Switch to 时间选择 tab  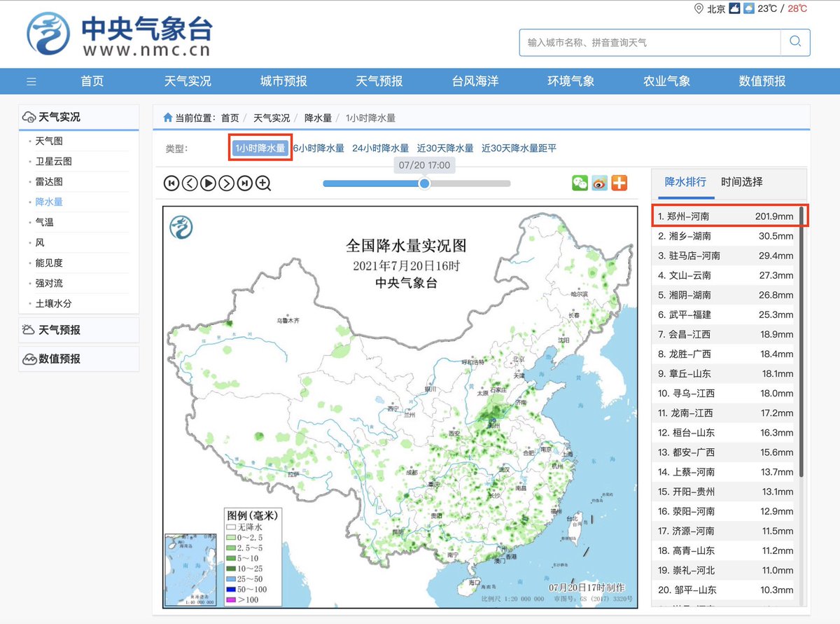[742, 181]
